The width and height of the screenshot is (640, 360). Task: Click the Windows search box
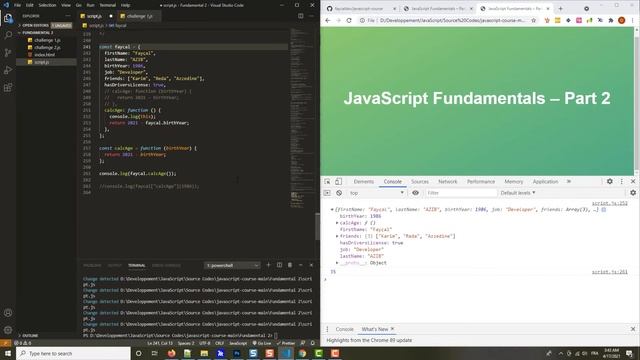73,353
